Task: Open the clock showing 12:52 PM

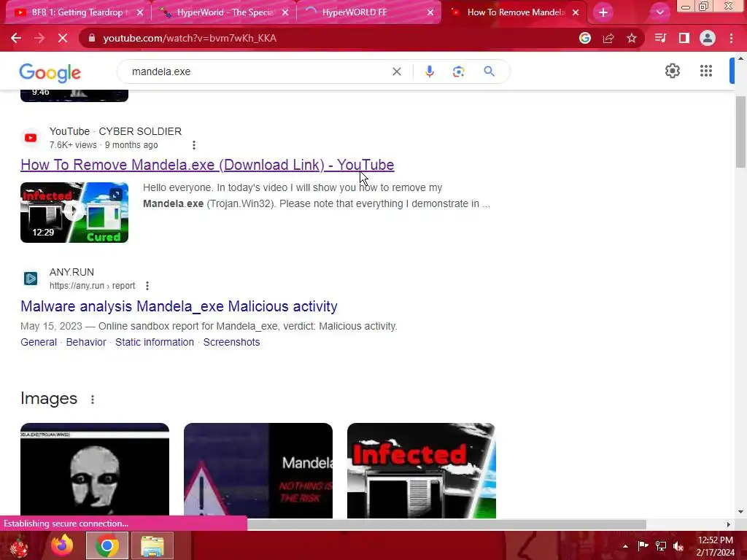Action: tap(715, 545)
